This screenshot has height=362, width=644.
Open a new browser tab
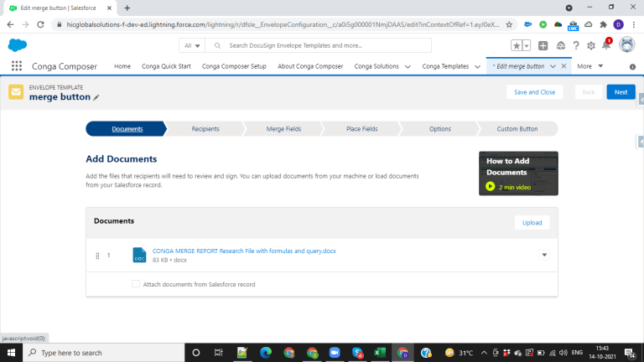coord(127,8)
